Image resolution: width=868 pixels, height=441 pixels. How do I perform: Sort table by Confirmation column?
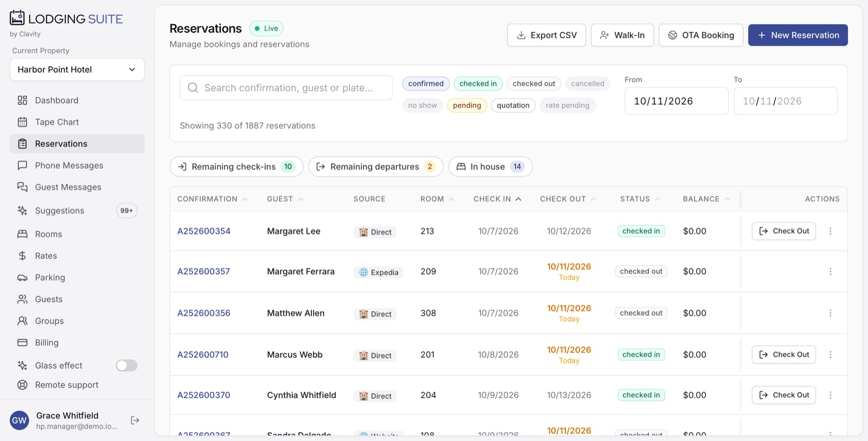click(x=213, y=199)
